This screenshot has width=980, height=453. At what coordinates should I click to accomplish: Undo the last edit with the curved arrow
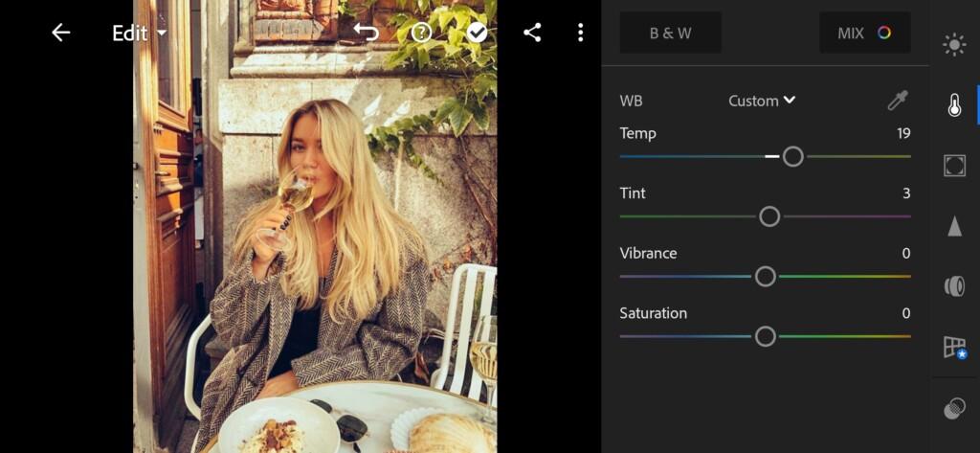pos(366,32)
